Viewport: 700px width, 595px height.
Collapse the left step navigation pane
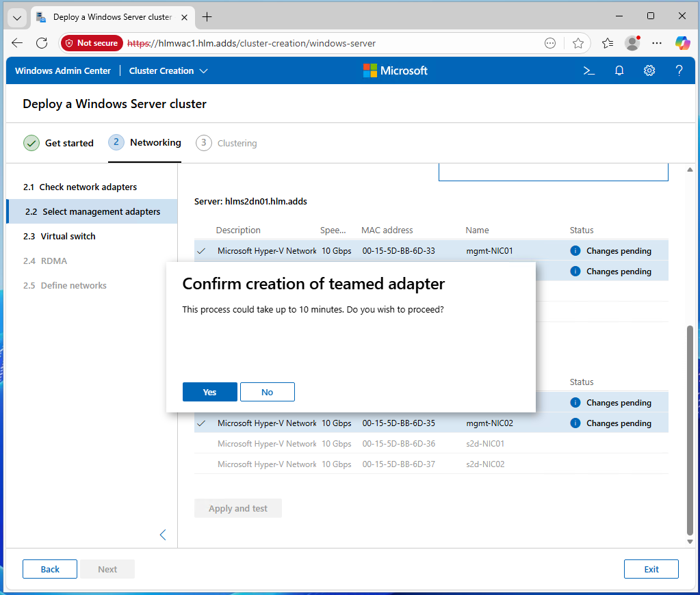coord(163,535)
